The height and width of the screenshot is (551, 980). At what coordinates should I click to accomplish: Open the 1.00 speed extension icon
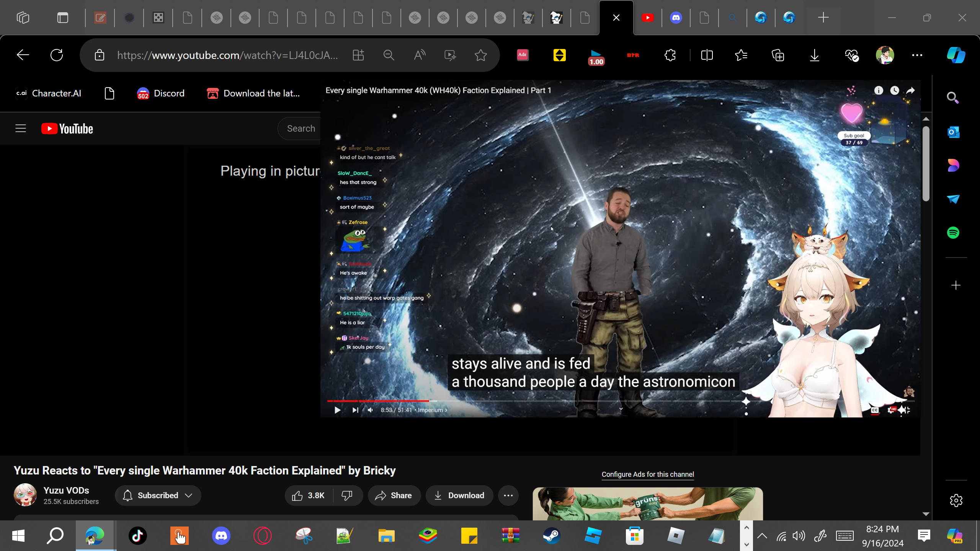pyautogui.click(x=596, y=57)
